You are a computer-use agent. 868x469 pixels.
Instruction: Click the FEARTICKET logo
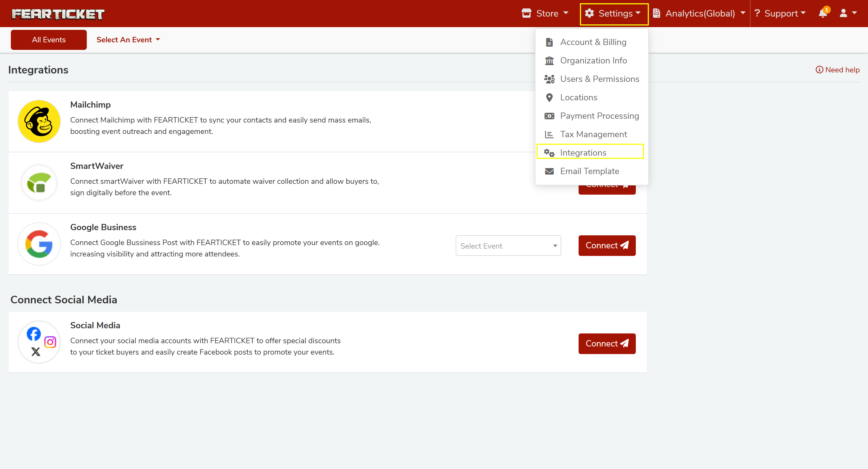(x=58, y=14)
